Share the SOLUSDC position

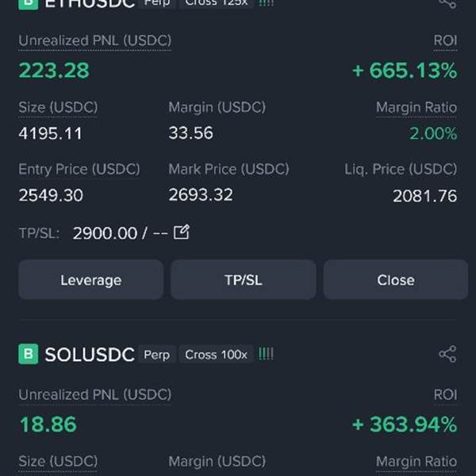click(x=447, y=354)
